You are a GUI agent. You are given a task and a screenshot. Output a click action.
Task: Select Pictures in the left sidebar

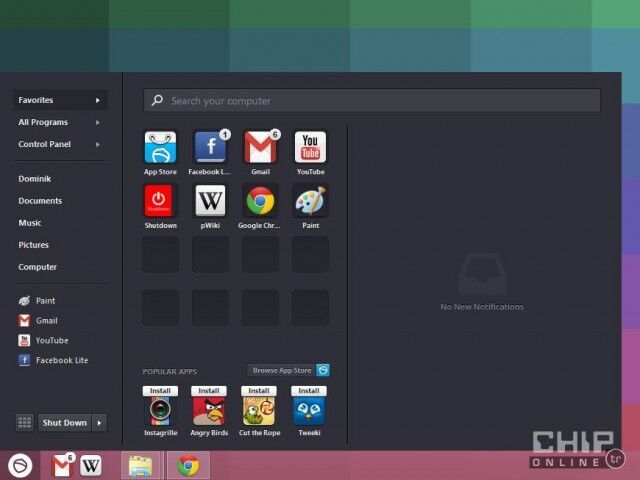tap(33, 245)
